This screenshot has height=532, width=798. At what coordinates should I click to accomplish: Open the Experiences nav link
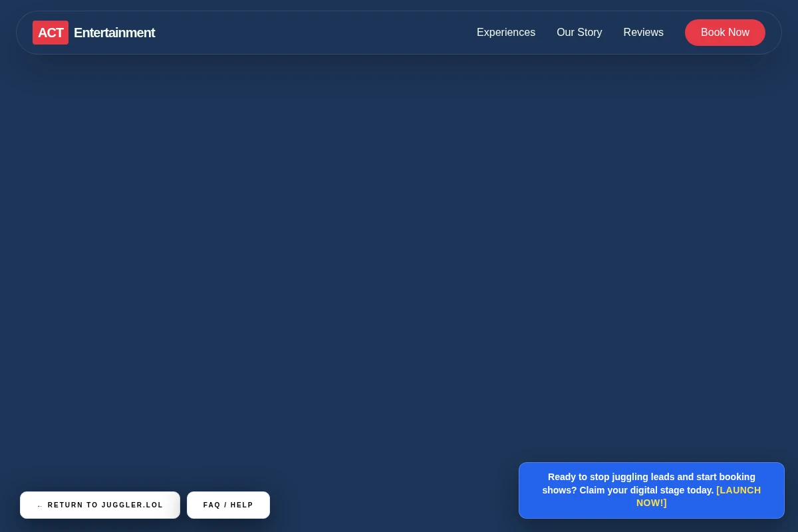pos(506,33)
